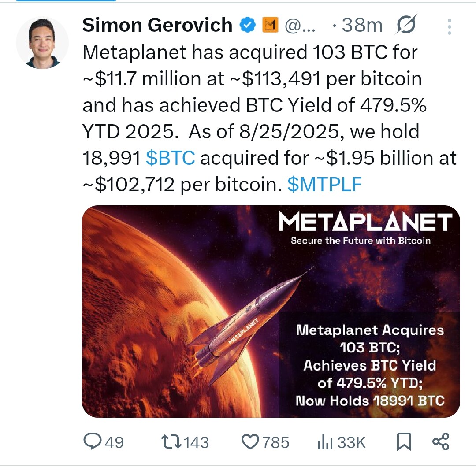
Task: Open the 38m timestamp link
Action: point(362,25)
